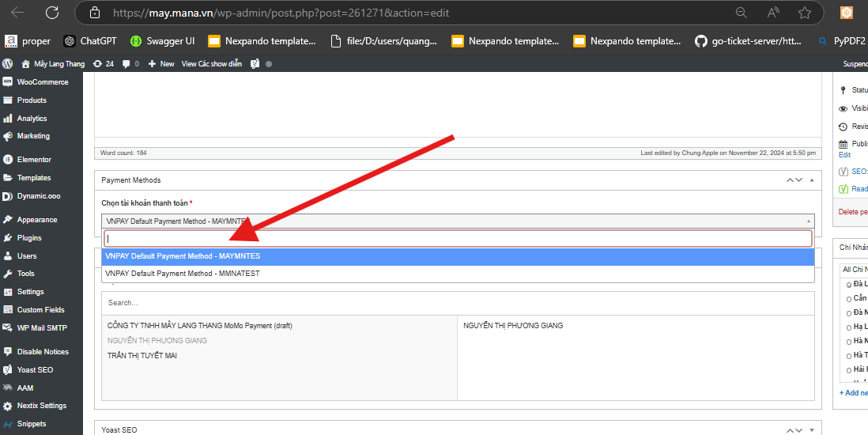Viewport: 868px width, 435px height.
Task: Click the browser refresh icon
Action: (52, 13)
